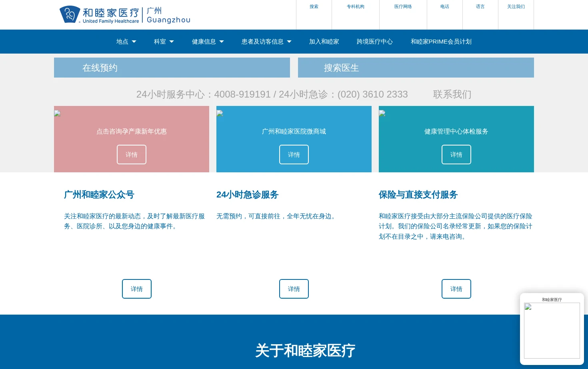Screen dimensions: 588x369
Task: Open 和睦家PRIME会员计划 nav link
Action: (441, 42)
